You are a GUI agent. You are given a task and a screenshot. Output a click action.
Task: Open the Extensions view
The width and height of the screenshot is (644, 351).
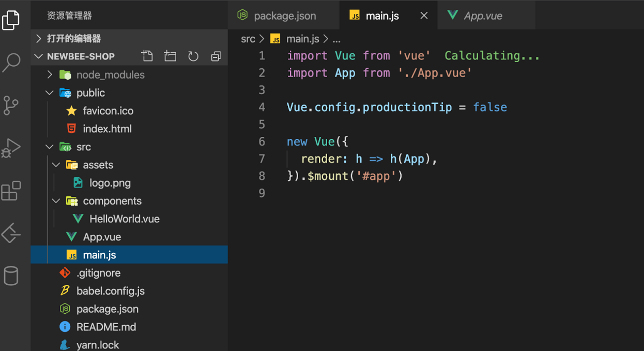[x=11, y=191]
